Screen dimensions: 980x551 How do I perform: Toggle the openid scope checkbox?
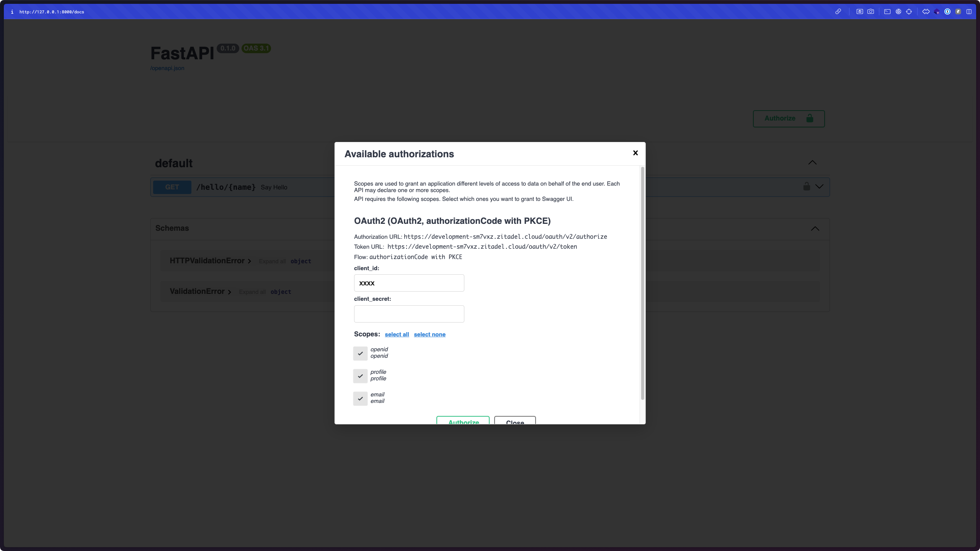point(360,353)
